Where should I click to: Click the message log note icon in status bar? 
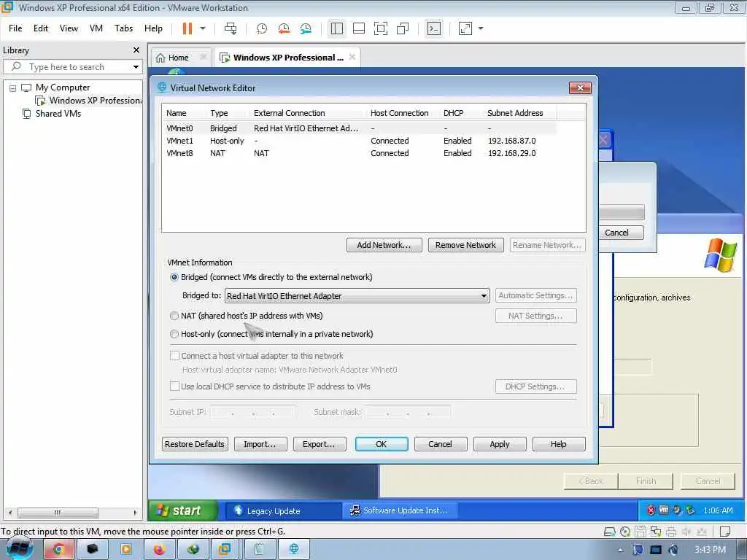click(725, 532)
